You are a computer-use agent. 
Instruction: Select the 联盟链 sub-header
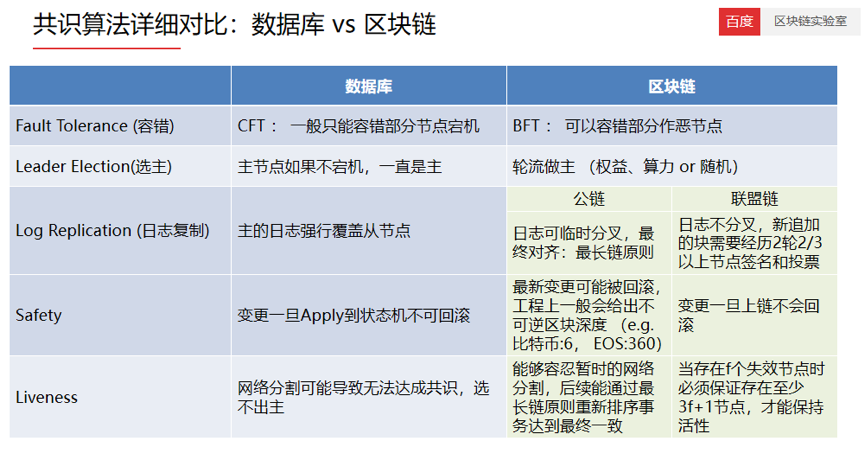click(x=754, y=199)
